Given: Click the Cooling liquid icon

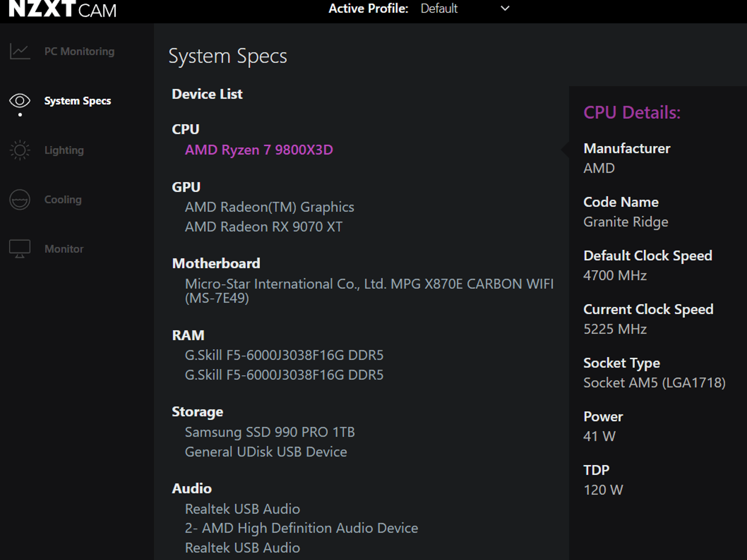Looking at the screenshot, I should [x=20, y=199].
